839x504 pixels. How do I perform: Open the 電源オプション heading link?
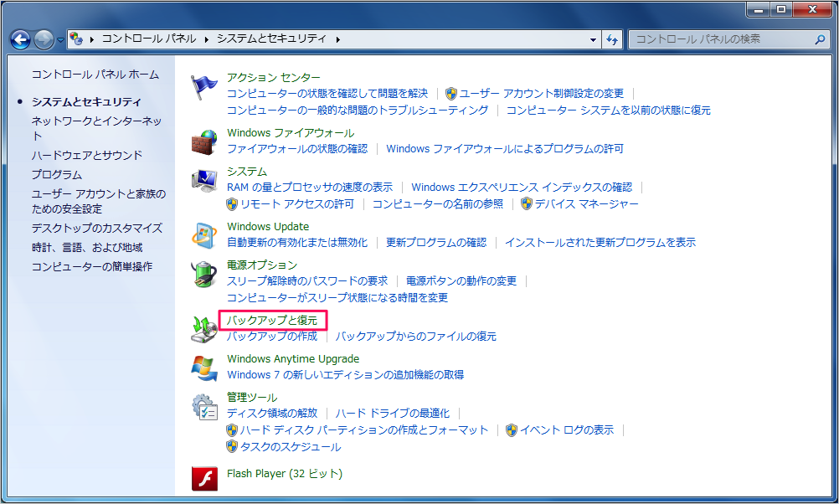(261, 265)
